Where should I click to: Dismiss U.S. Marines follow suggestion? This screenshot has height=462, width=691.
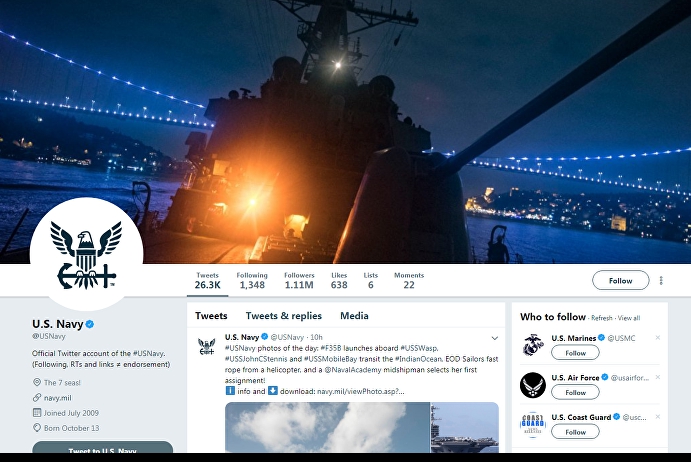658,338
